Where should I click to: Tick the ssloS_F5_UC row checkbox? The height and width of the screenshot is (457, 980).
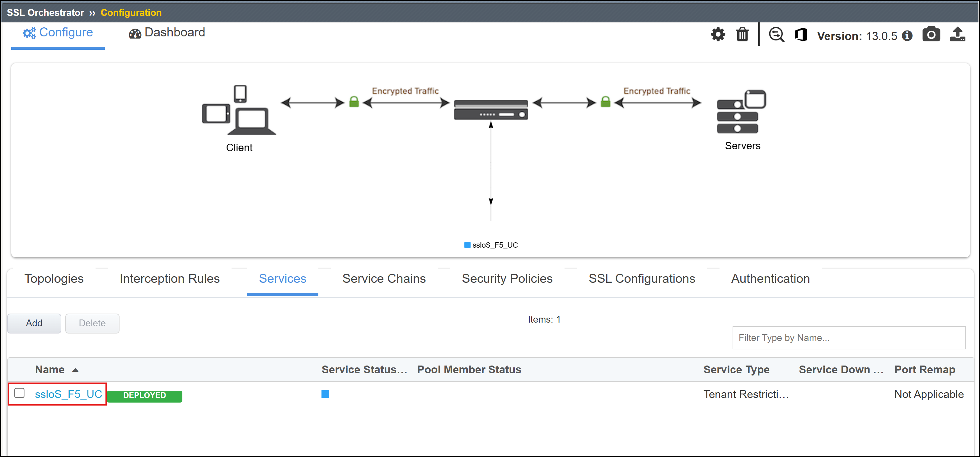(x=19, y=393)
